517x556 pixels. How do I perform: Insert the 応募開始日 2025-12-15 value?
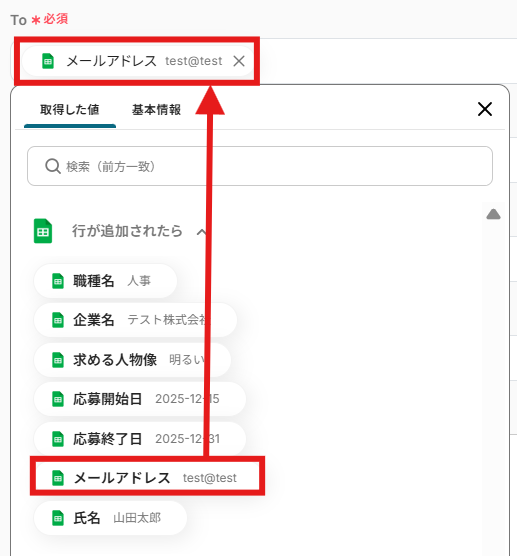140,399
